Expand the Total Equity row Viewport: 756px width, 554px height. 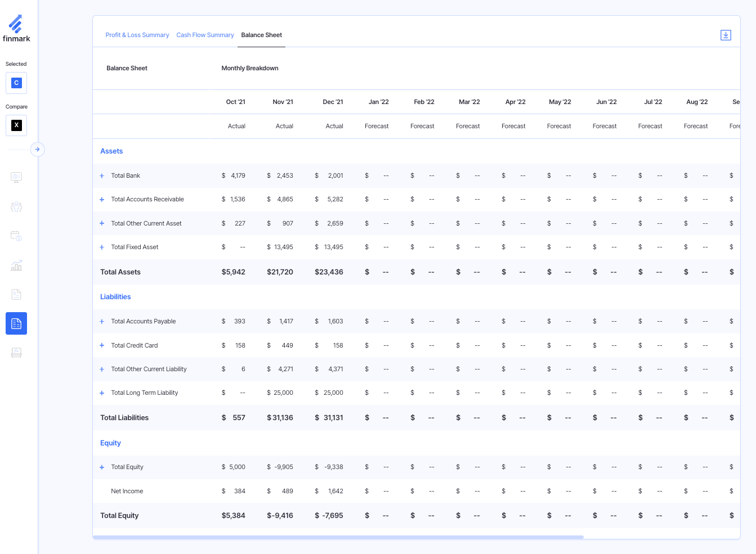(x=101, y=467)
